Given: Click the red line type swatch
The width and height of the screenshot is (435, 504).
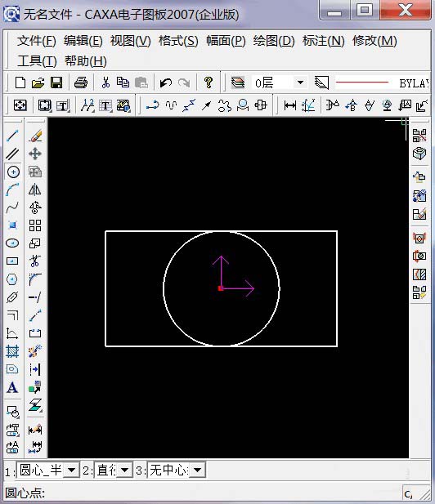Looking at the screenshot, I should tap(362, 83).
